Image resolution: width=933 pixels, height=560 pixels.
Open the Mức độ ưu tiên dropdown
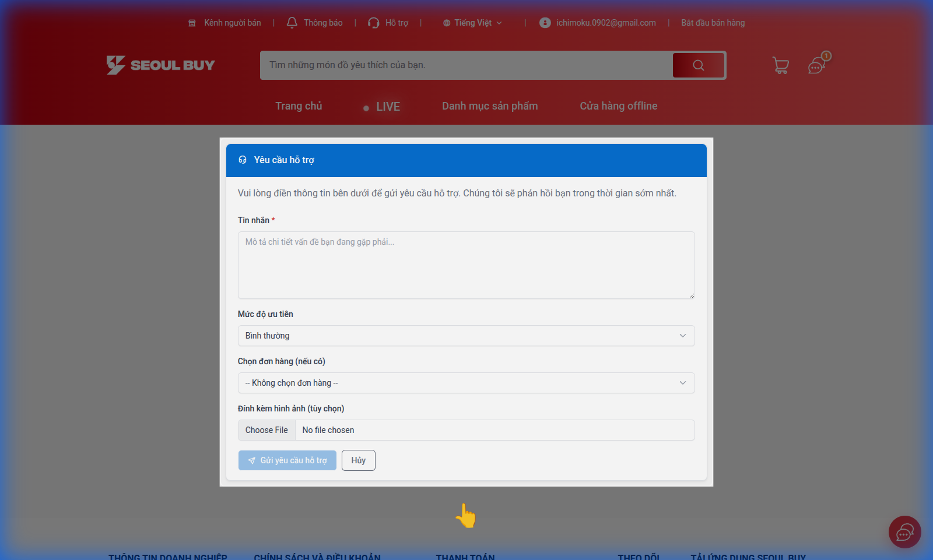pos(466,336)
